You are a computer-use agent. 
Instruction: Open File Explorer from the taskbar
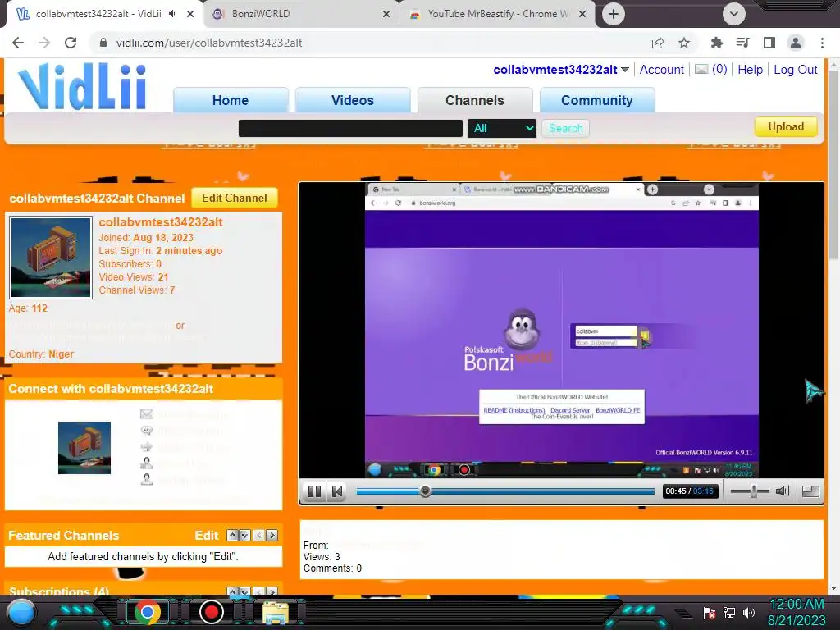click(x=276, y=613)
